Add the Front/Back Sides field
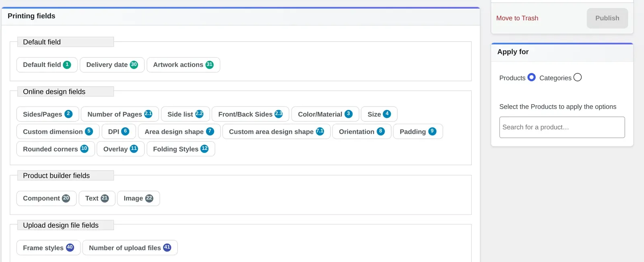 point(250,114)
